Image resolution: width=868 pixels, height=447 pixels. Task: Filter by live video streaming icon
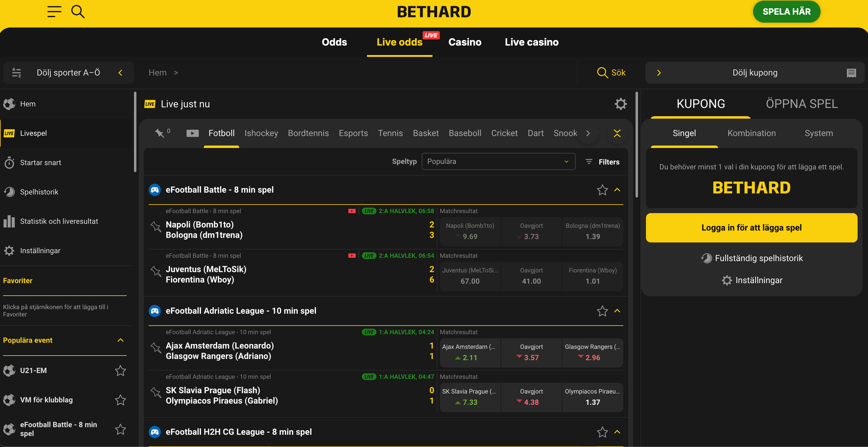[192, 133]
